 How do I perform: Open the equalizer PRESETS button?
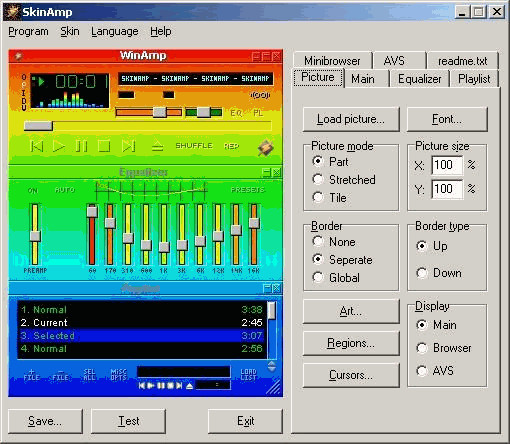coord(248,190)
